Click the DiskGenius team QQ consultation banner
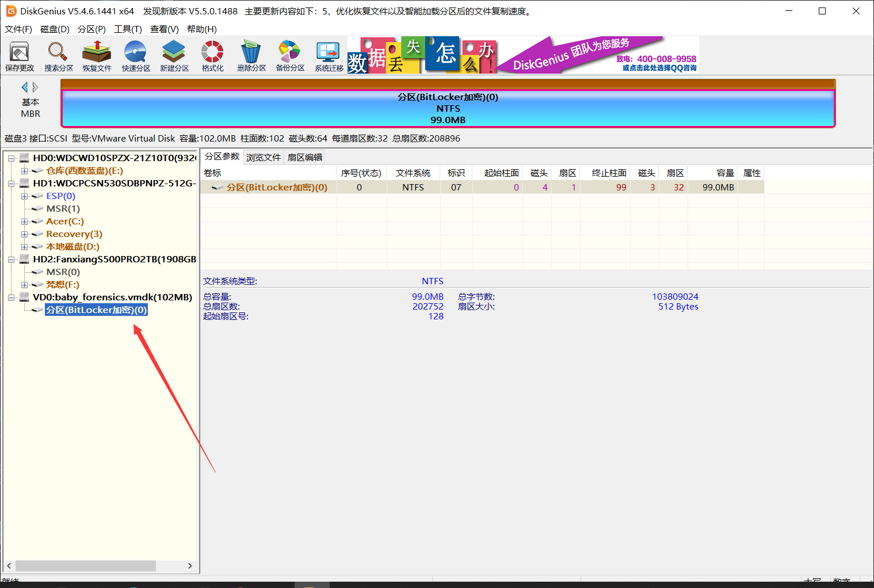 [598, 55]
